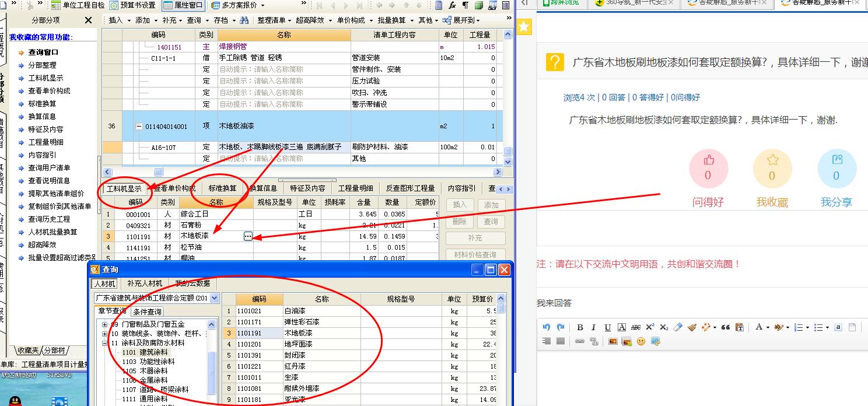This screenshot has height=406, width=868.
Task: Insert a blockquote with quote icon
Action: [726, 327]
